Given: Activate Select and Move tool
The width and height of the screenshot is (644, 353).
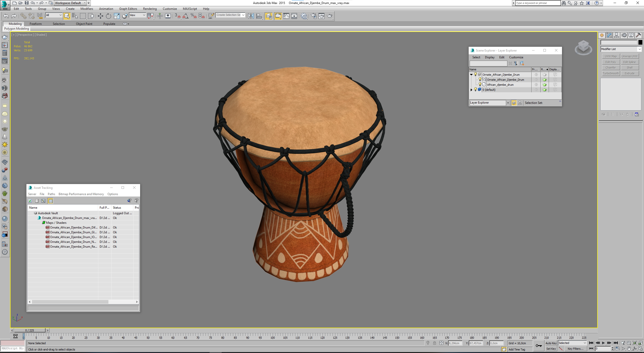Looking at the screenshot, I should pyautogui.click(x=100, y=16).
